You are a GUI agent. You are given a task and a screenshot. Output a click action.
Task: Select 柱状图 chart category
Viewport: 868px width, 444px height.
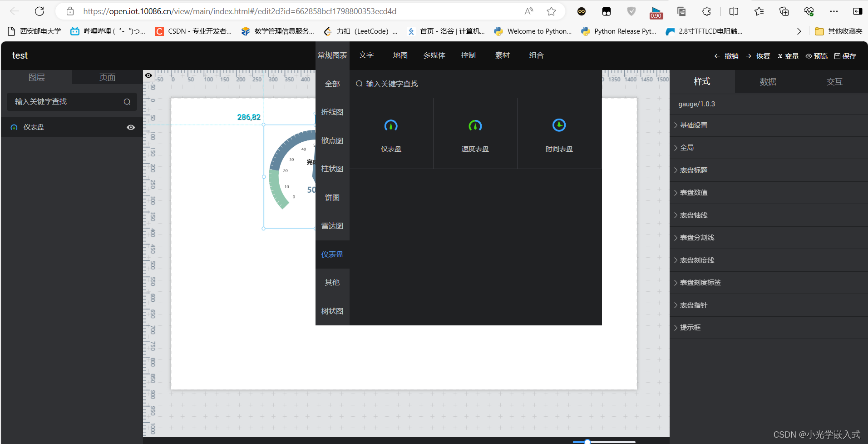(332, 169)
